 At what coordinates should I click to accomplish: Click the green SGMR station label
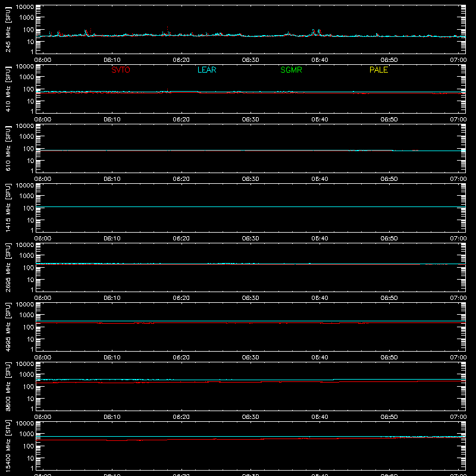pyautogui.click(x=291, y=70)
